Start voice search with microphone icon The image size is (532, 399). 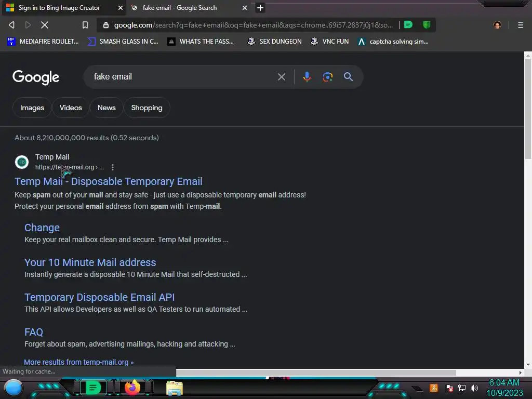click(x=307, y=77)
